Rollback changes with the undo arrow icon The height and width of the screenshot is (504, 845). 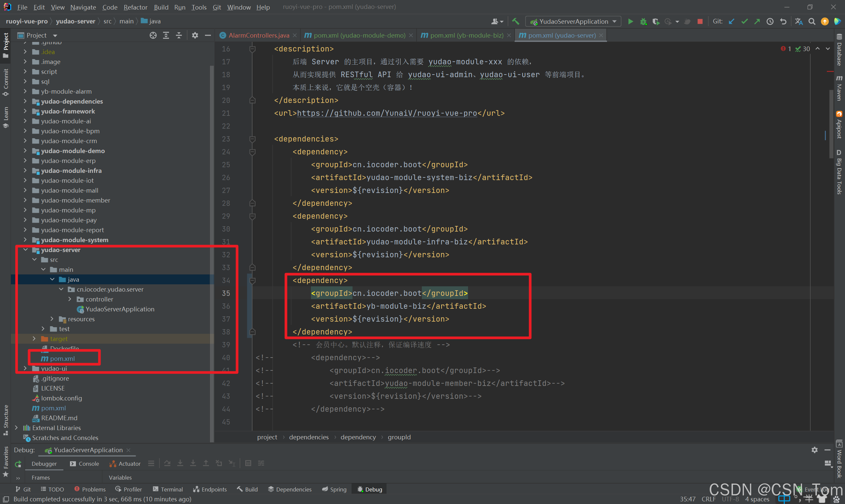[x=783, y=21]
